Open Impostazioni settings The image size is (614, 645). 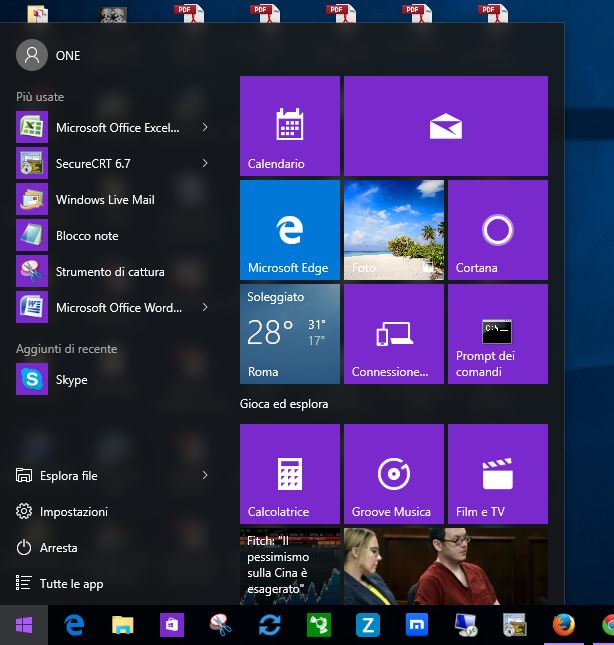point(73,512)
